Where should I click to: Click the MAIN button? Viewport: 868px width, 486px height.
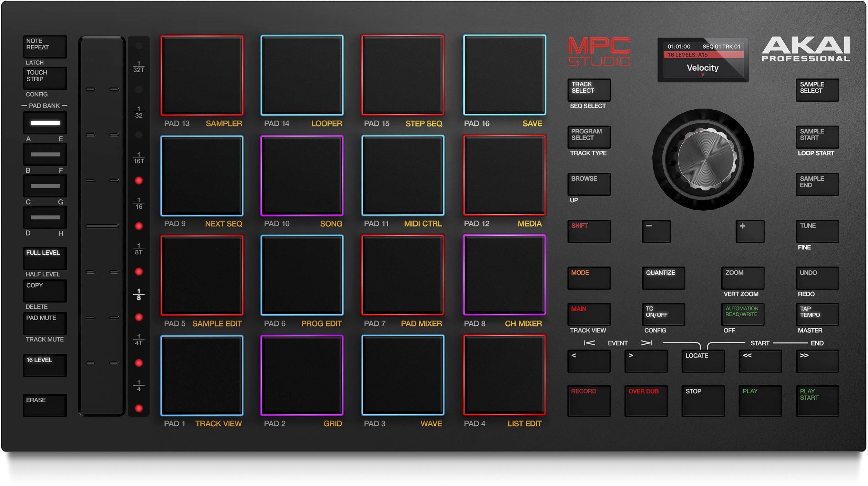coord(589,314)
